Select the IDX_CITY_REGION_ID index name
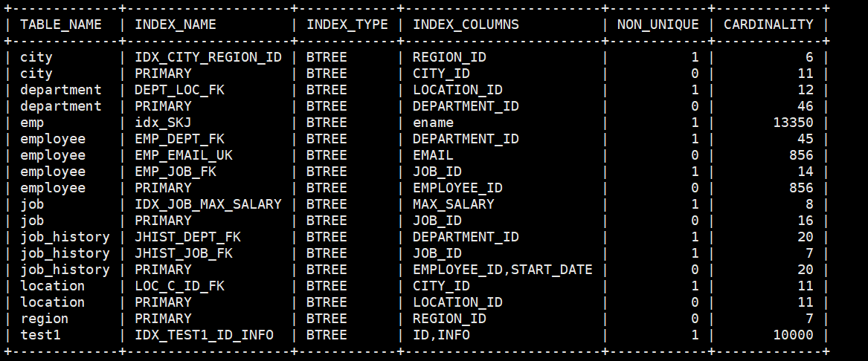 pos(208,57)
